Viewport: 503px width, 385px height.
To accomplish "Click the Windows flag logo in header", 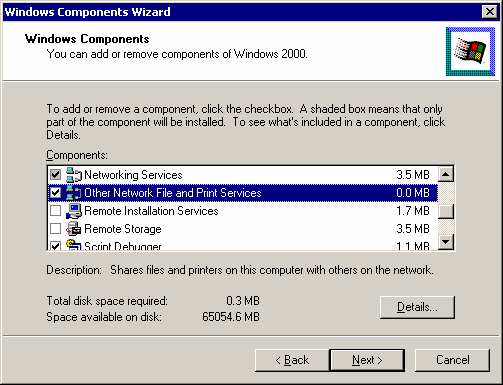I will (x=470, y=51).
